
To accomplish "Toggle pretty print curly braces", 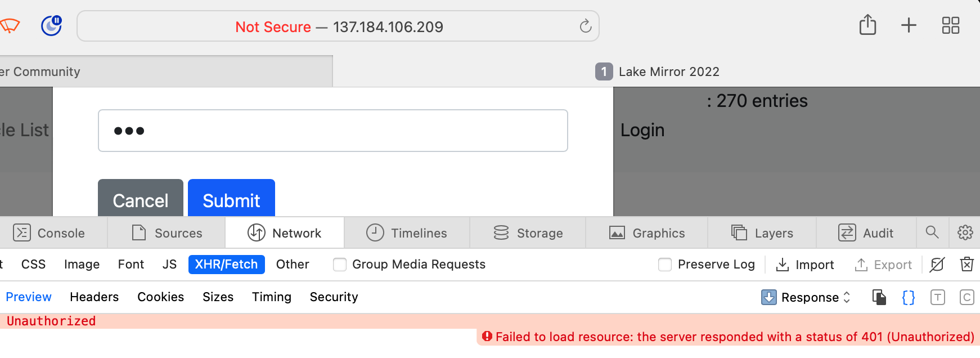I will (x=908, y=297).
